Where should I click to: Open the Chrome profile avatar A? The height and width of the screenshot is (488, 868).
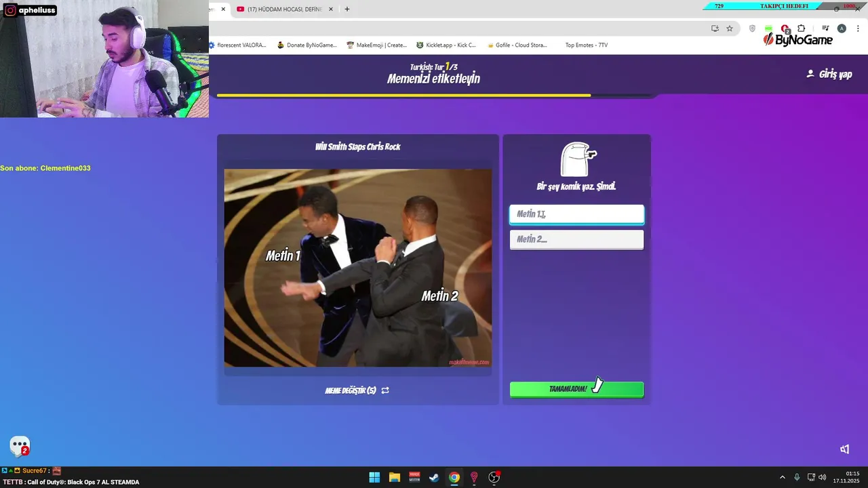point(842,28)
